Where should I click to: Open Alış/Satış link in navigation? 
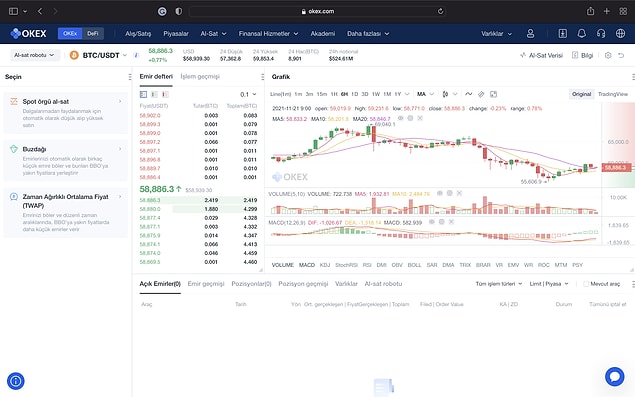point(138,34)
